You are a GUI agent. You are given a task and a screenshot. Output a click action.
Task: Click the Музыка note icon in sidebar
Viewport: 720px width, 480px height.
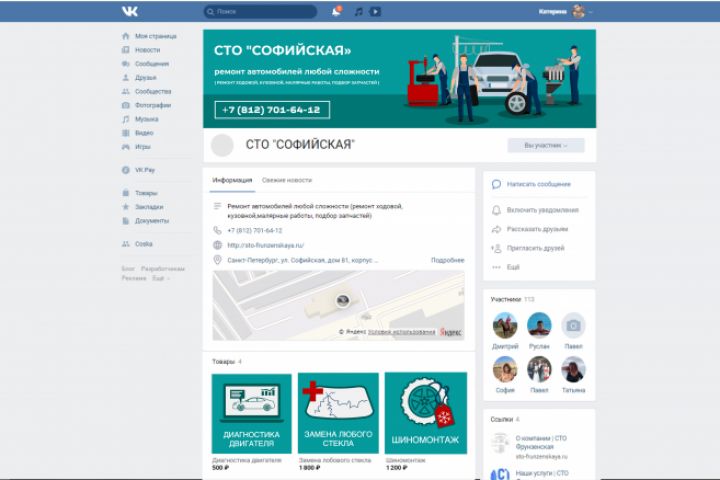click(x=126, y=119)
